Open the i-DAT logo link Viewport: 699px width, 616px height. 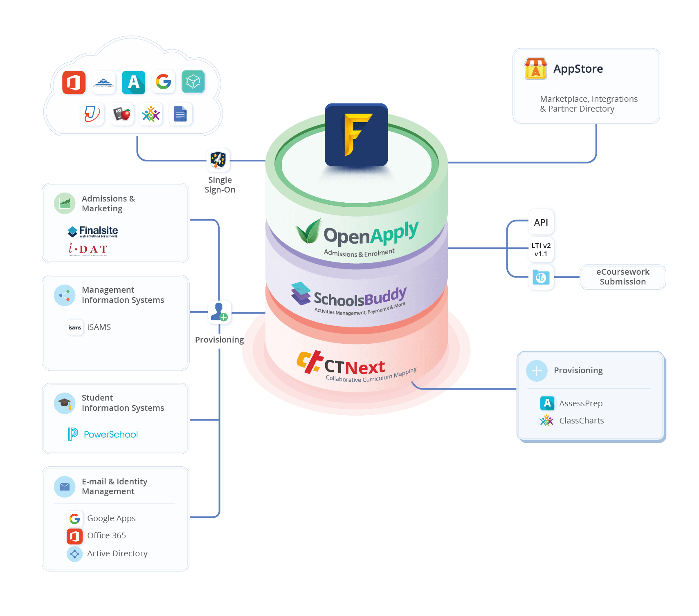click(x=88, y=249)
